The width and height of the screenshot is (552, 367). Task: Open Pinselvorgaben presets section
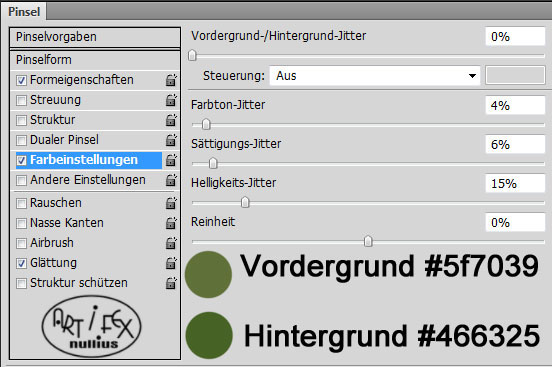click(x=95, y=37)
